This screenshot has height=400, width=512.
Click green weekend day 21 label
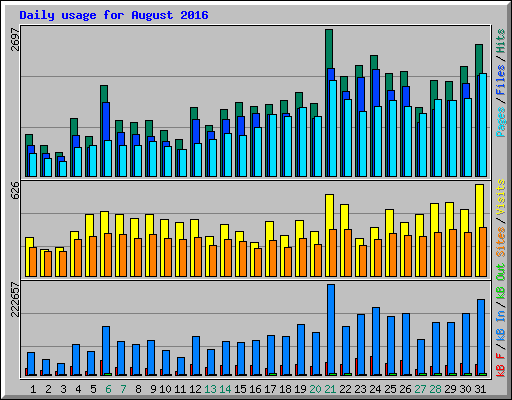(x=330, y=389)
